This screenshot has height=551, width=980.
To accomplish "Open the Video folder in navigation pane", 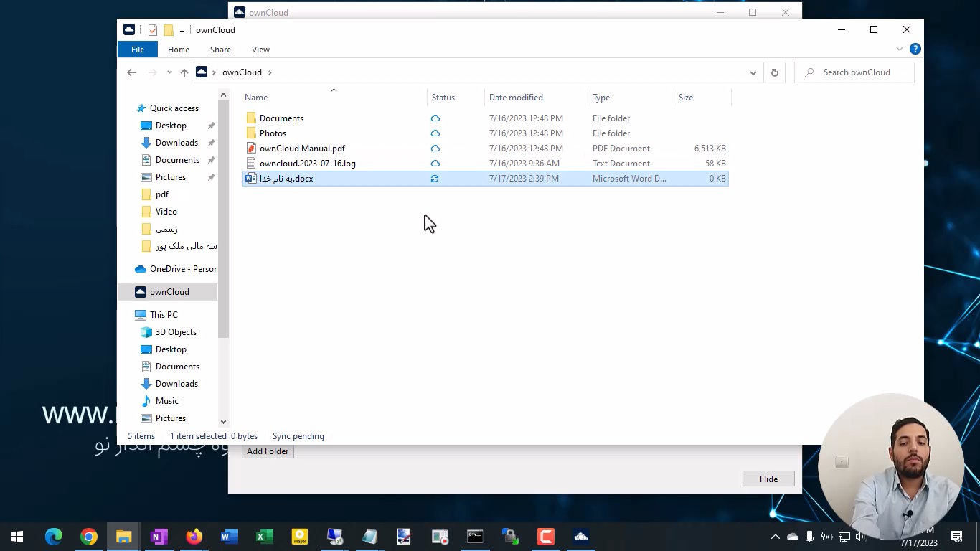I will point(166,212).
